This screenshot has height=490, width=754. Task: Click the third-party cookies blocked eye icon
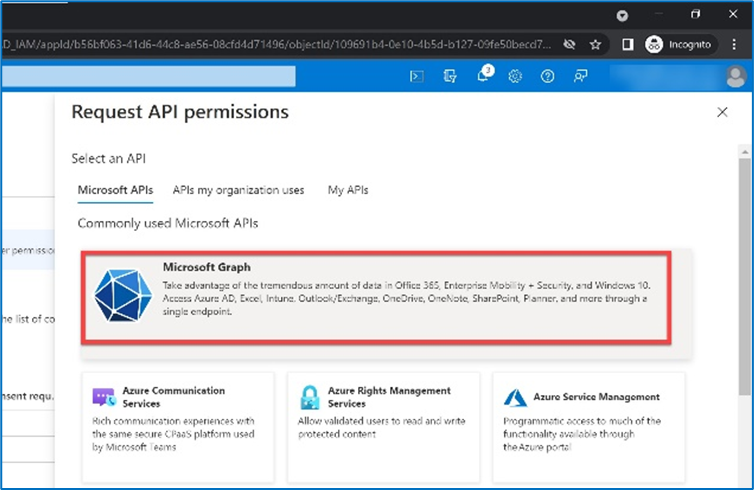569,45
